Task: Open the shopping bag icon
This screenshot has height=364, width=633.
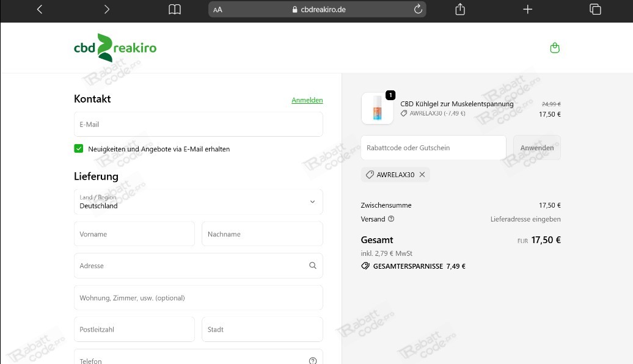Action: pos(555,48)
